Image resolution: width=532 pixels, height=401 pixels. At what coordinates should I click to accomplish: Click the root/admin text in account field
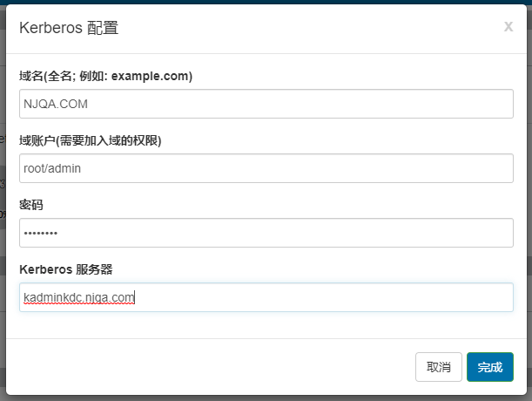pos(52,169)
